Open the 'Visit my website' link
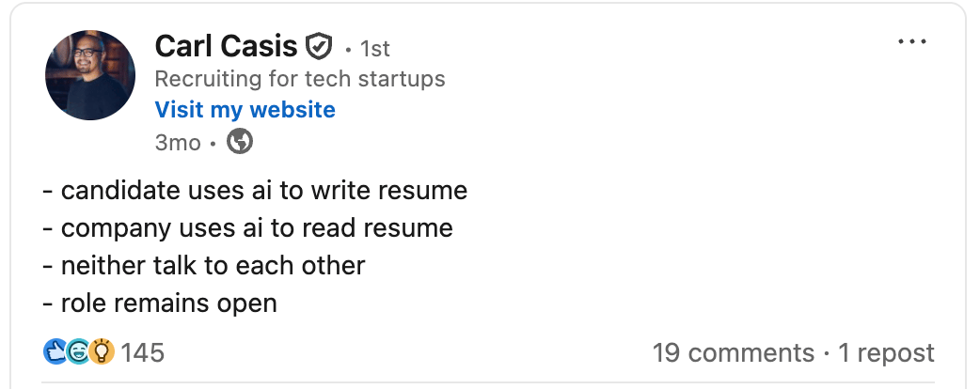This screenshot has height=389, width=980. point(245,110)
